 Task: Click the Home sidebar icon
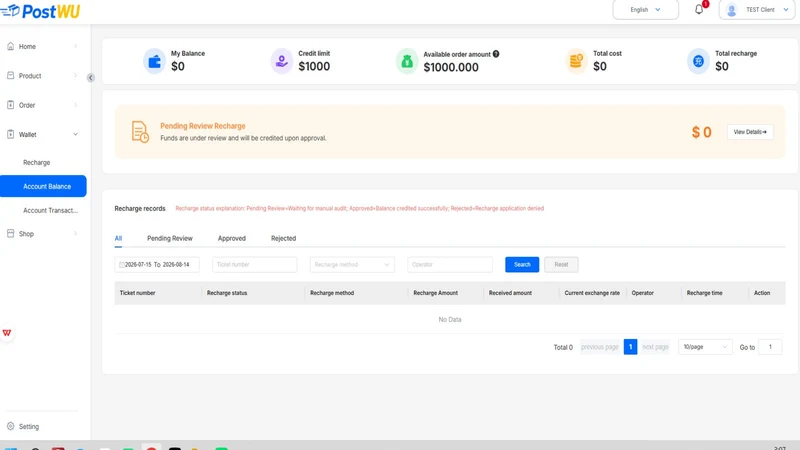tap(11, 46)
